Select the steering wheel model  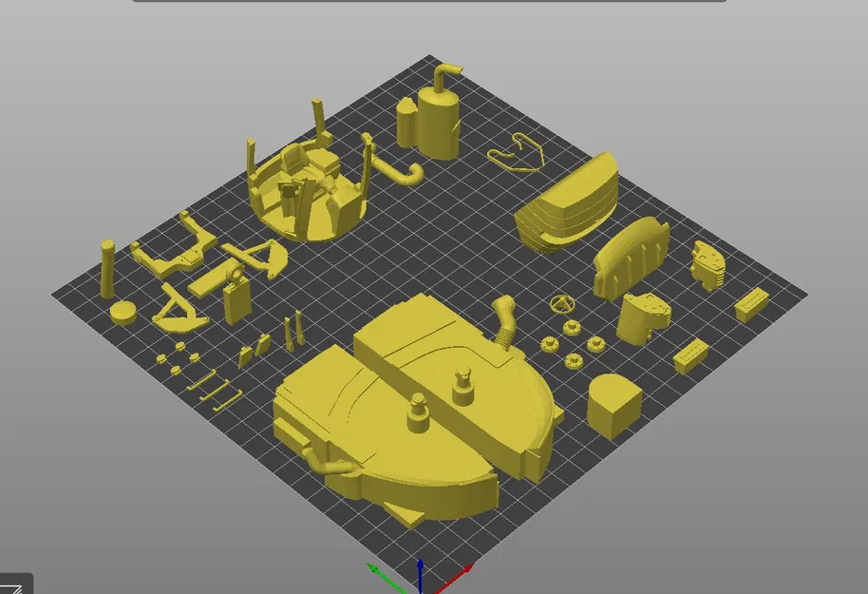click(564, 304)
